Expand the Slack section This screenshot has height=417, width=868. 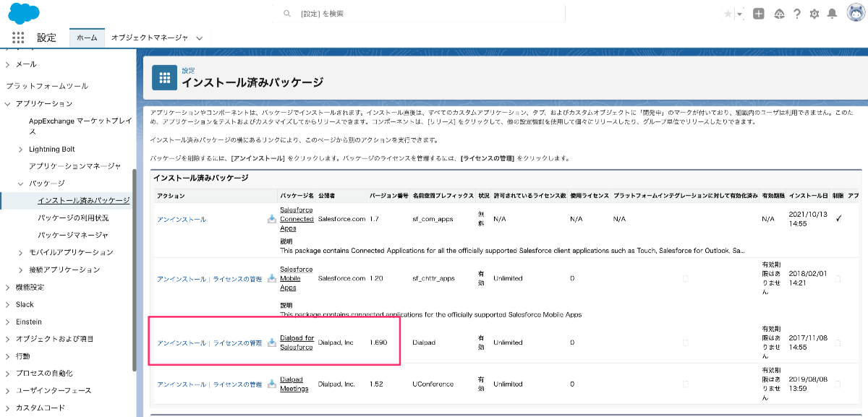pos(7,304)
